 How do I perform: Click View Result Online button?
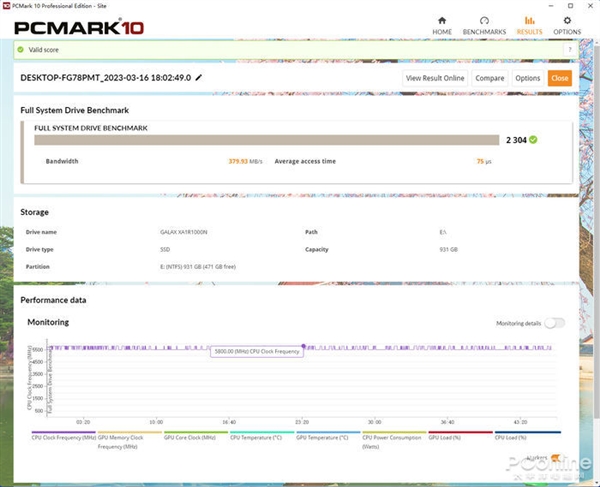click(x=435, y=78)
